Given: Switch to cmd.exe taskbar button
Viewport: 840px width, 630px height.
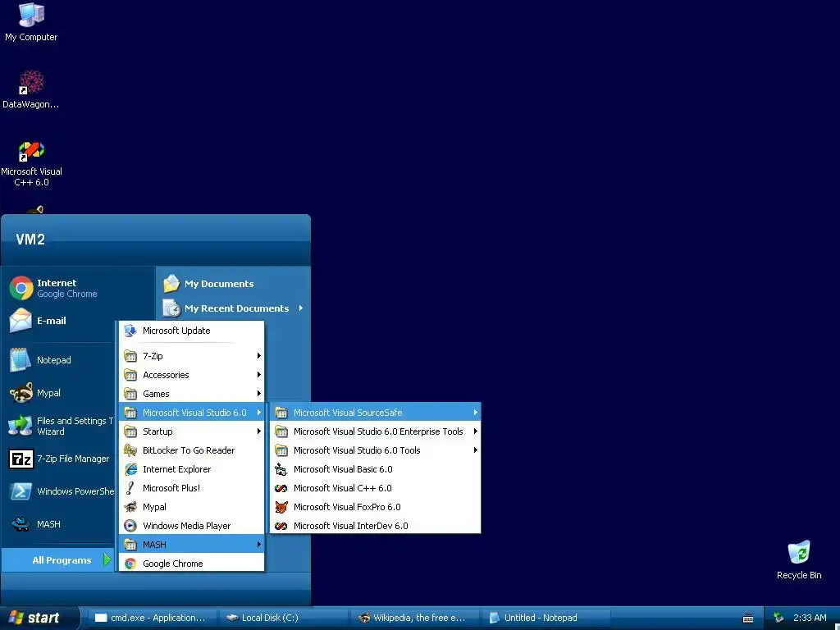Looking at the screenshot, I should pyautogui.click(x=151, y=618).
